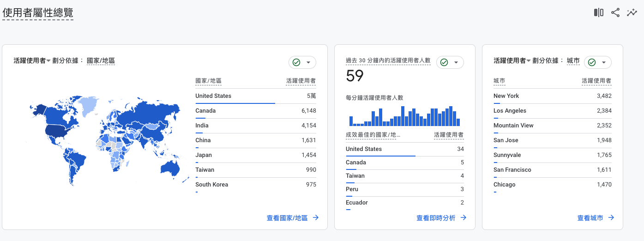Open the 查看國家/地區 link
The width and height of the screenshot is (644, 241).
pyautogui.click(x=287, y=217)
